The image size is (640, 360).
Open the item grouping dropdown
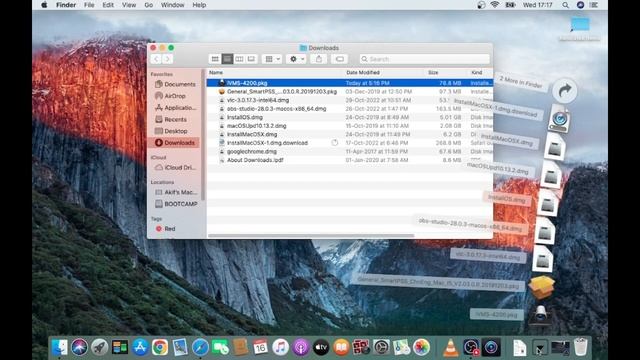[272, 59]
